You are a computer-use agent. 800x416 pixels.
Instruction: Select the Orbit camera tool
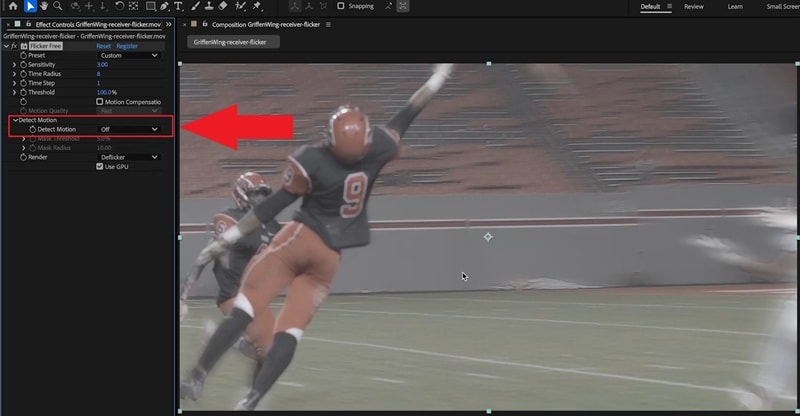75,6
